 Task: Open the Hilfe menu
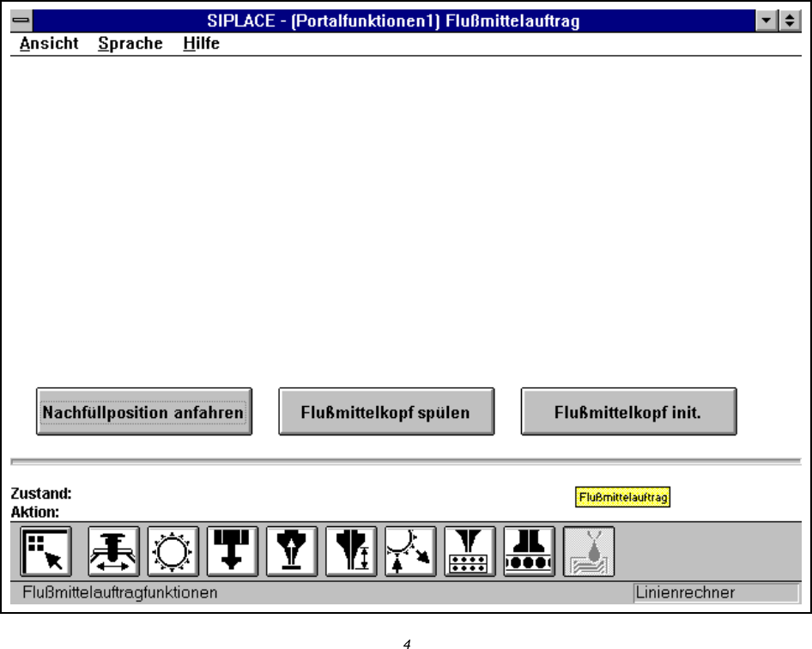201,44
